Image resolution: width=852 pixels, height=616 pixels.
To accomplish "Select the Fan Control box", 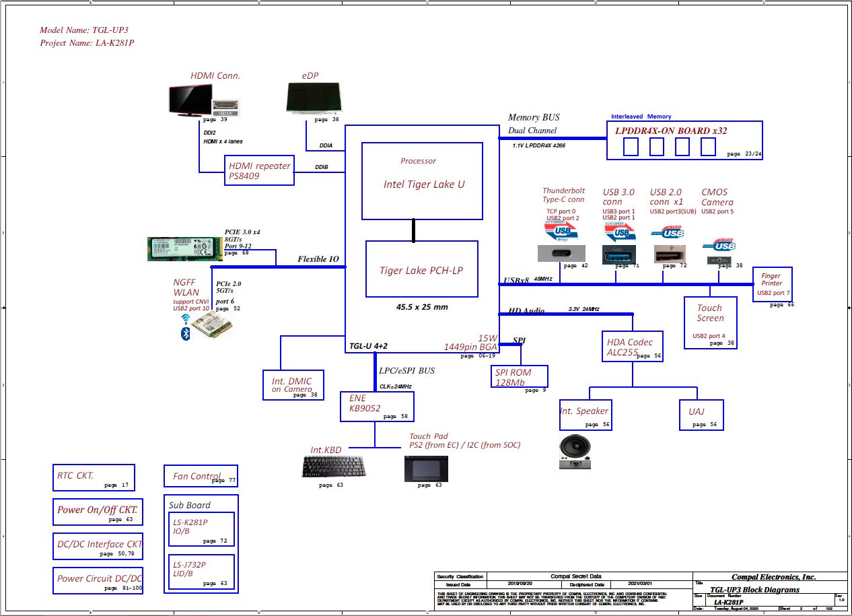I will point(201,476).
